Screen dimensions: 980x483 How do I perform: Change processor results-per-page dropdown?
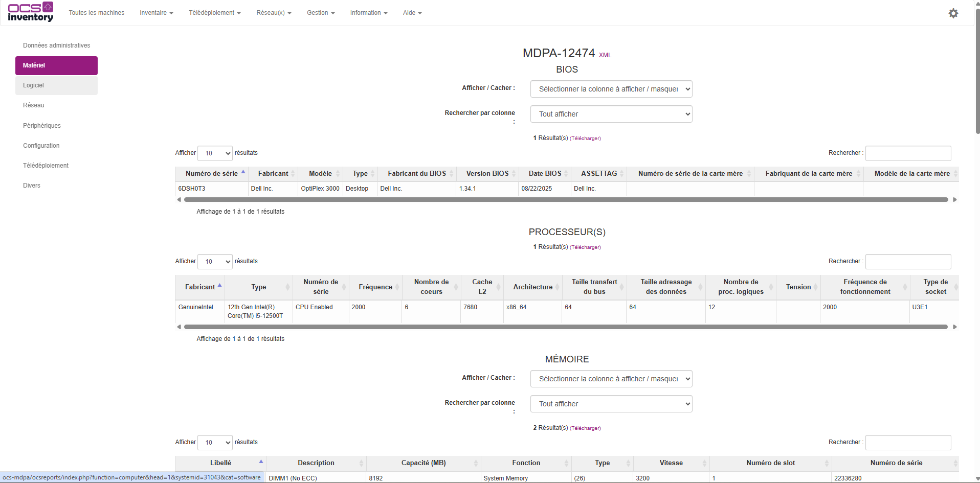point(215,262)
